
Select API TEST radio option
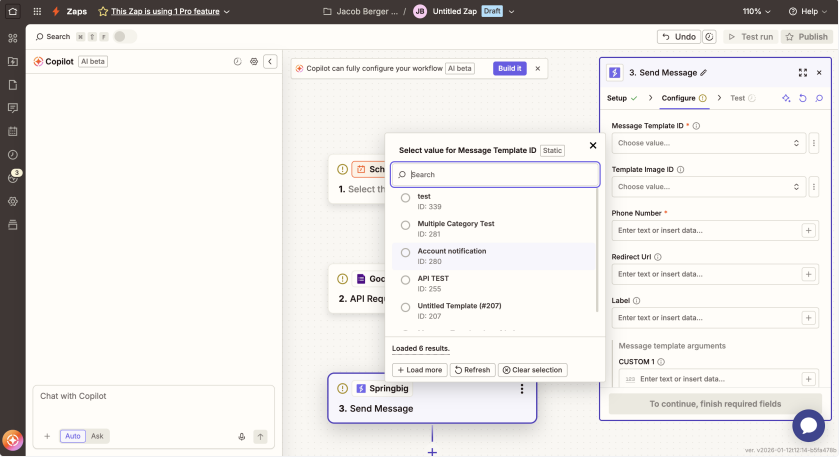click(406, 280)
